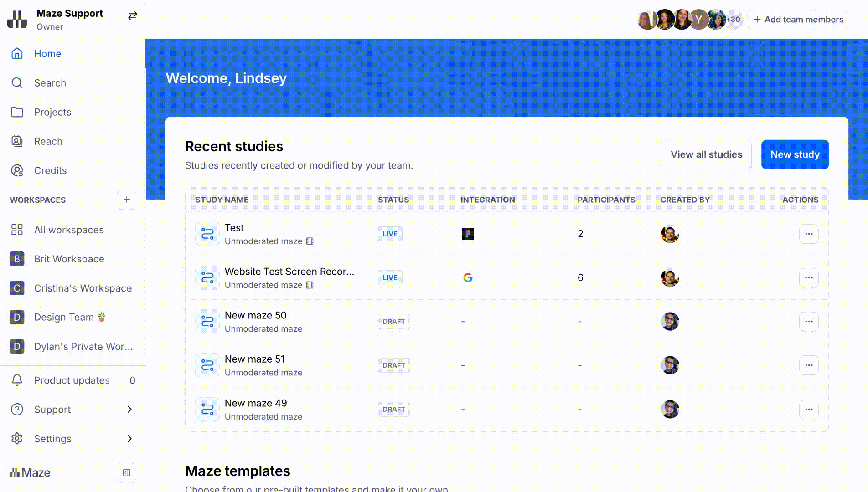The width and height of the screenshot is (868, 492).
Task: Click the Maze logo at bottom left
Action: [x=30, y=473]
